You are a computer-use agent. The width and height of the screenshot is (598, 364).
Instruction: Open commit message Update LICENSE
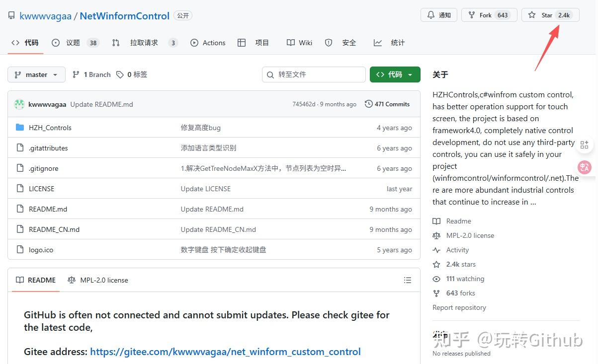coord(206,189)
